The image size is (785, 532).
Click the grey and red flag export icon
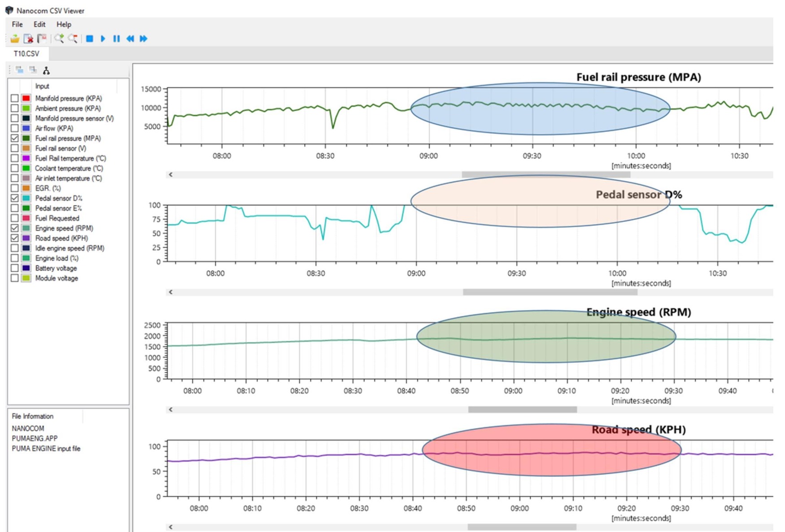click(42, 39)
